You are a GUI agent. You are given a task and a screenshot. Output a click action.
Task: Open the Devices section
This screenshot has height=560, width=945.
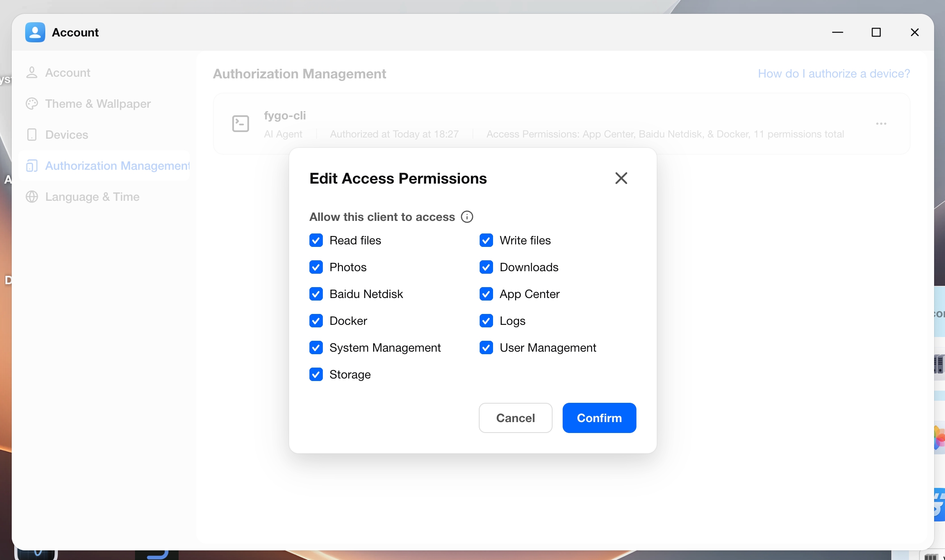click(104, 135)
